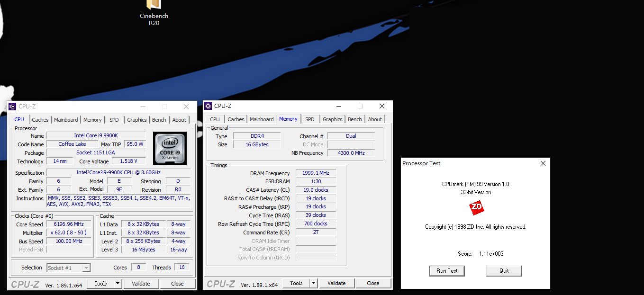Minimize the right CPU-Z window
644x295 pixels.
point(338,106)
